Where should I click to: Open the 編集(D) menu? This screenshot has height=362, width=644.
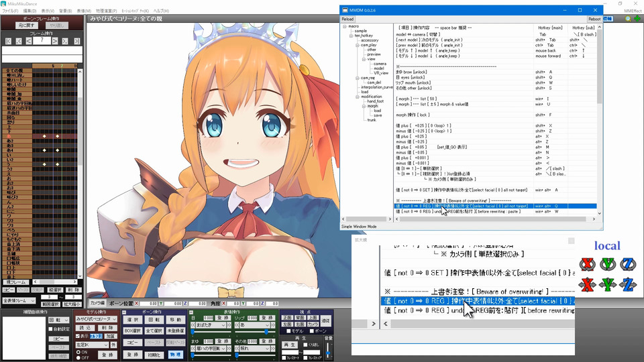click(30, 11)
